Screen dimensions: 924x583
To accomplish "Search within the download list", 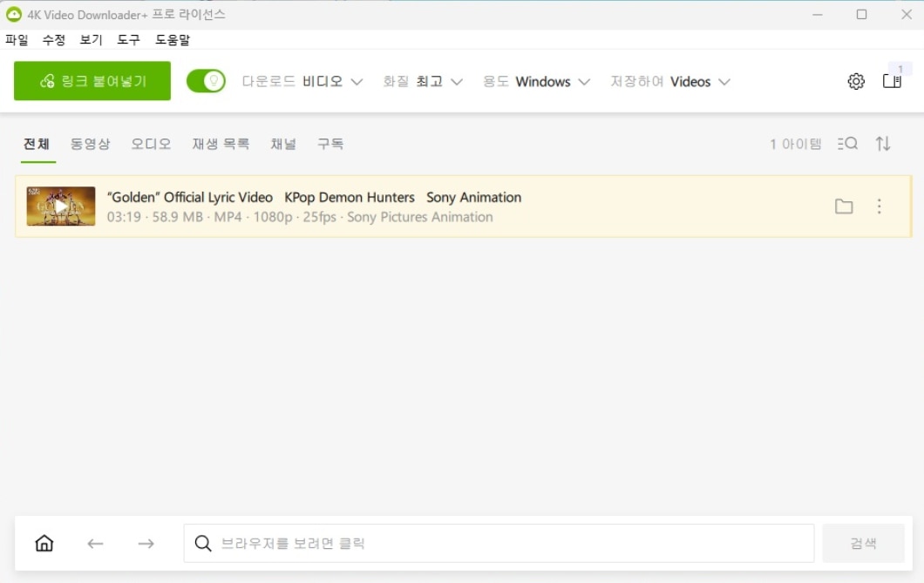I will 846,144.
